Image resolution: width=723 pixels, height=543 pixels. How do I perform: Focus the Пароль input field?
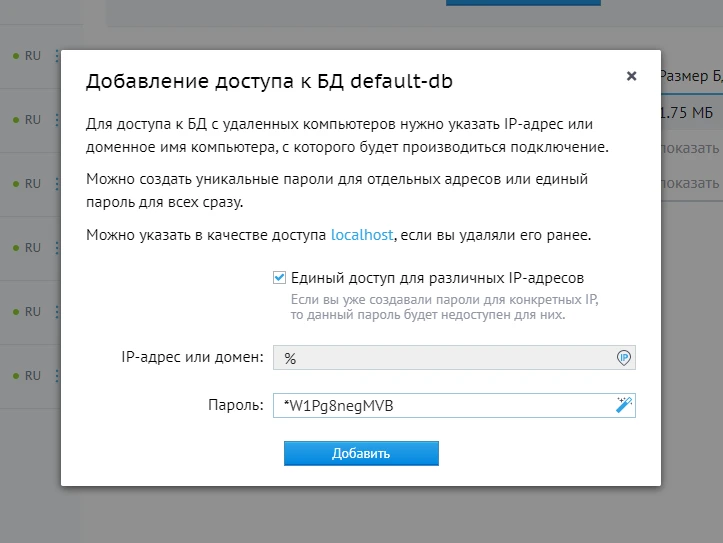454,406
